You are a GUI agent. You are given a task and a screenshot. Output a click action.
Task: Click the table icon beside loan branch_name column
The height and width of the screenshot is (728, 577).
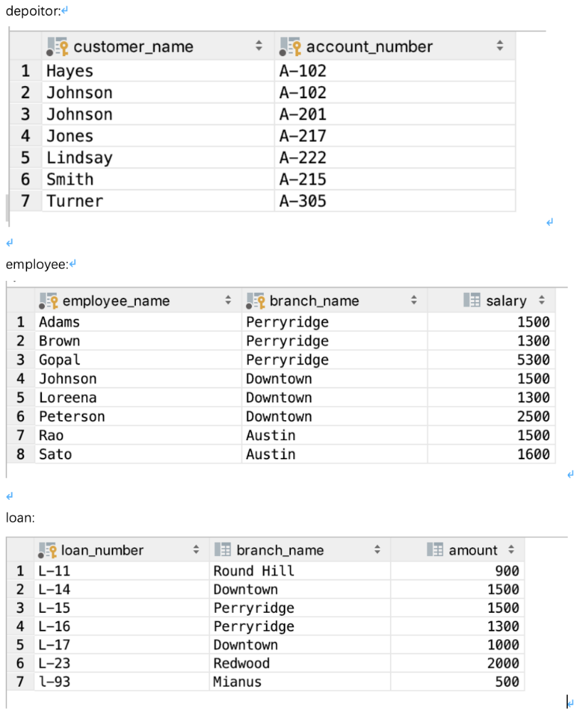coord(222,550)
